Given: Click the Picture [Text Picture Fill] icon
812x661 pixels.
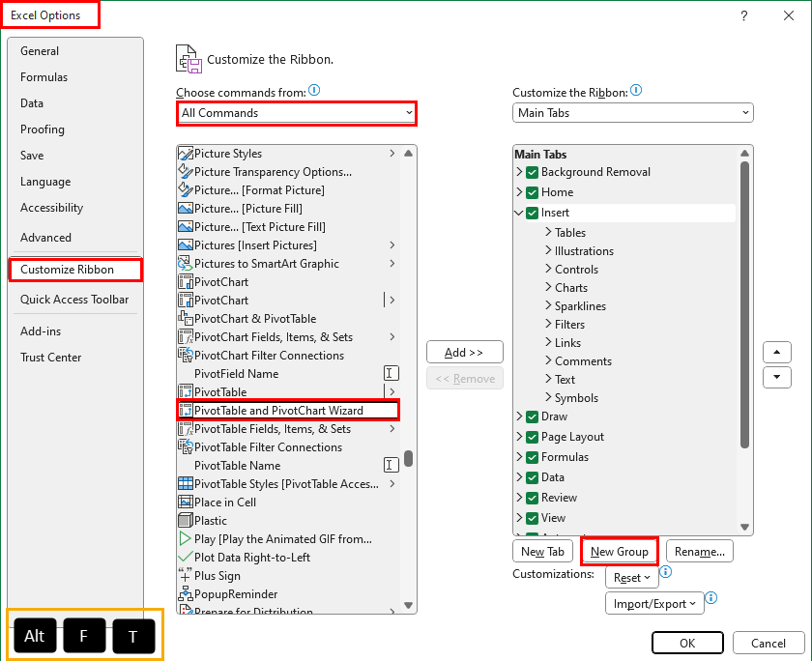Looking at the screenshot, I should tap(186, 227).
